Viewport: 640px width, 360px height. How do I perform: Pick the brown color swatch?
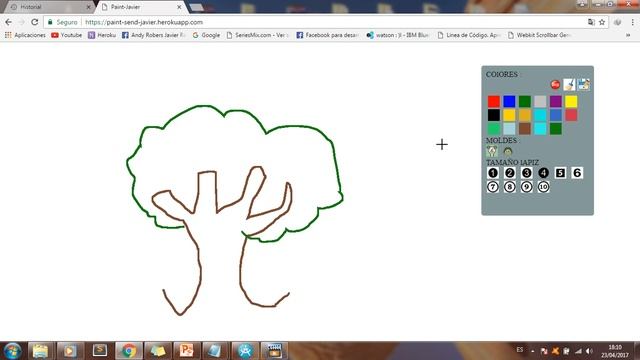point(524,129)
